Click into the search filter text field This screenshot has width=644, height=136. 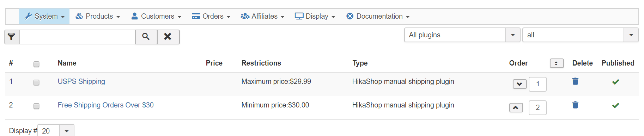77,37
